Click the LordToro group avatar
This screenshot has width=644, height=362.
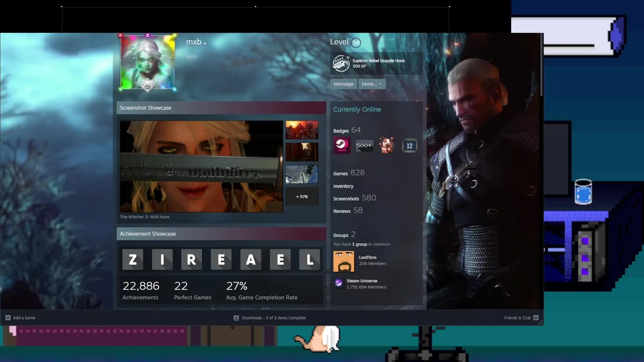(344, 261)
